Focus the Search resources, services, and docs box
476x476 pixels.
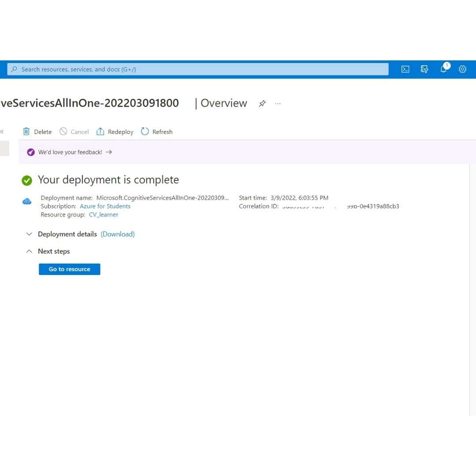[x=197, y=69]
